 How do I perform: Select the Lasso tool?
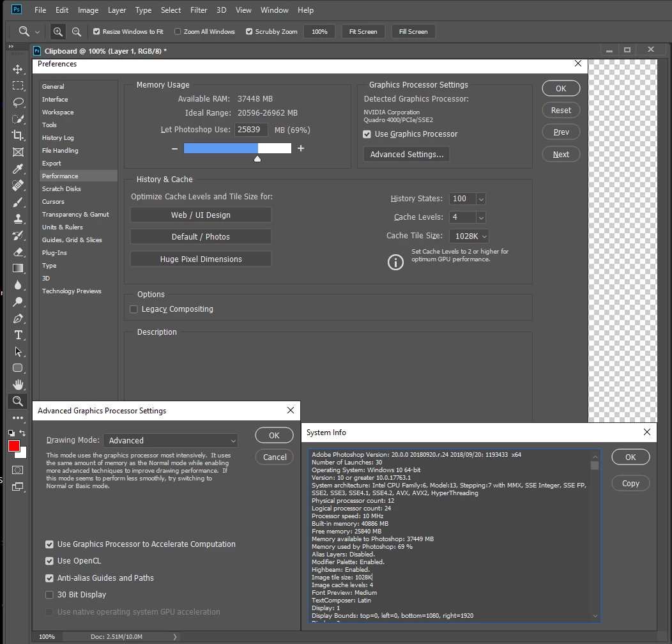pyautogui.click(x=18, y=102)
